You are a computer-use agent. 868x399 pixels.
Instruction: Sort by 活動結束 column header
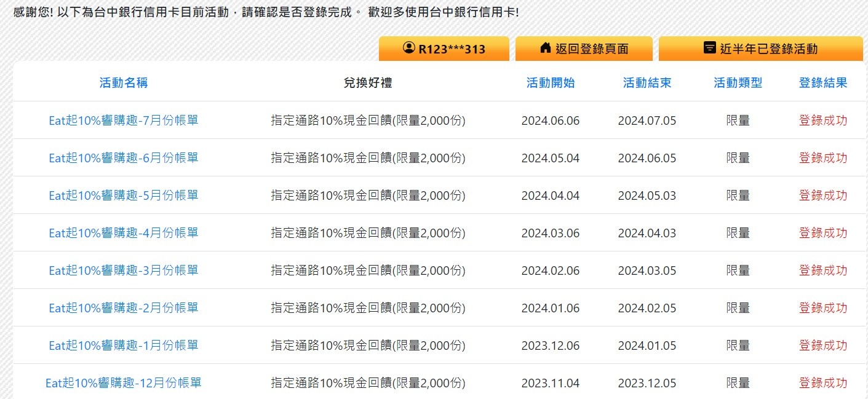pyautogui.click(x=647, y=83)
